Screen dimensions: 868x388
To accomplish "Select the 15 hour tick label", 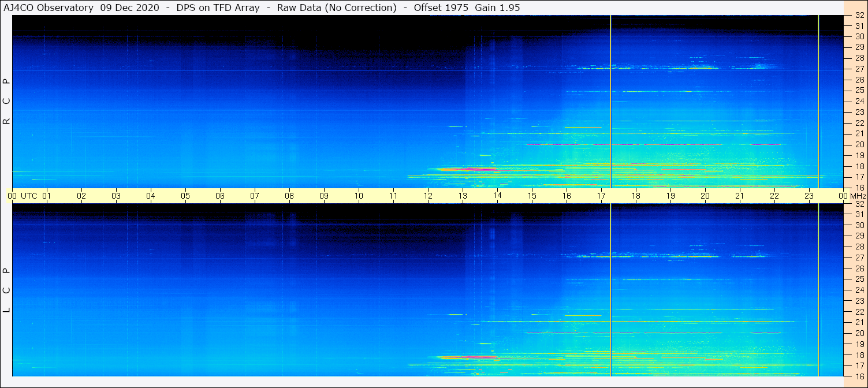I will pos(532,196).
